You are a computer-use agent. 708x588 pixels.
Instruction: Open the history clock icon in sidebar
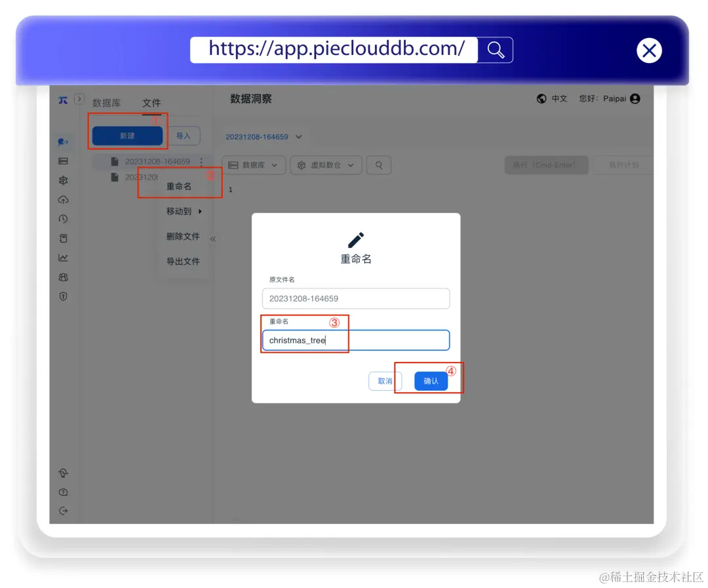63,219
